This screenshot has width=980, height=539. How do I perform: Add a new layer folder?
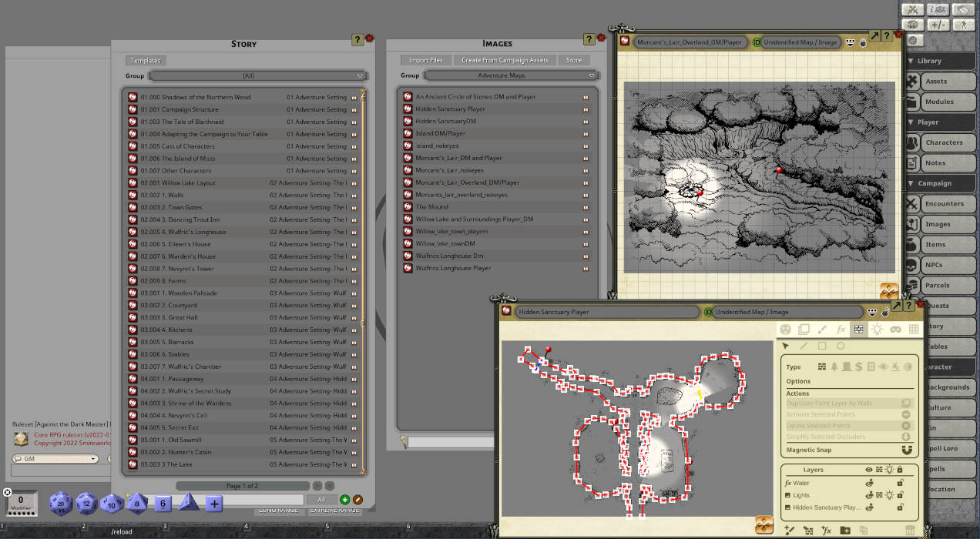click(x=845, y=531)
